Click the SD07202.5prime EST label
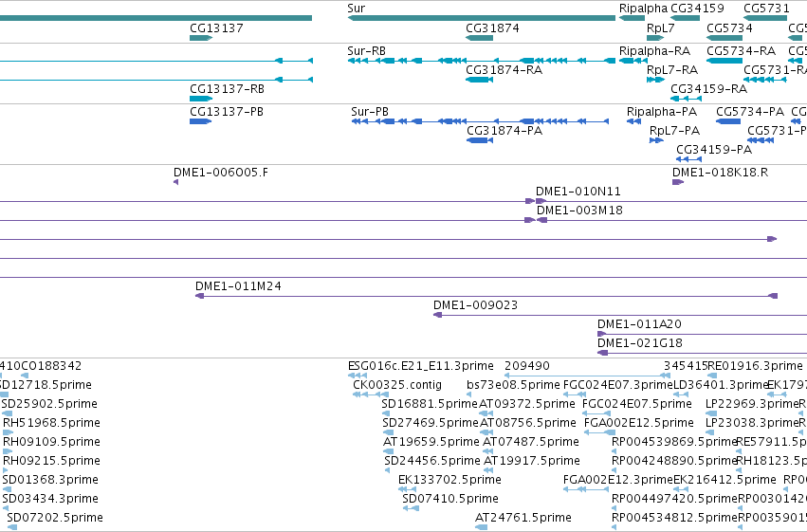 pyautogui.click(x=55, y=517)
